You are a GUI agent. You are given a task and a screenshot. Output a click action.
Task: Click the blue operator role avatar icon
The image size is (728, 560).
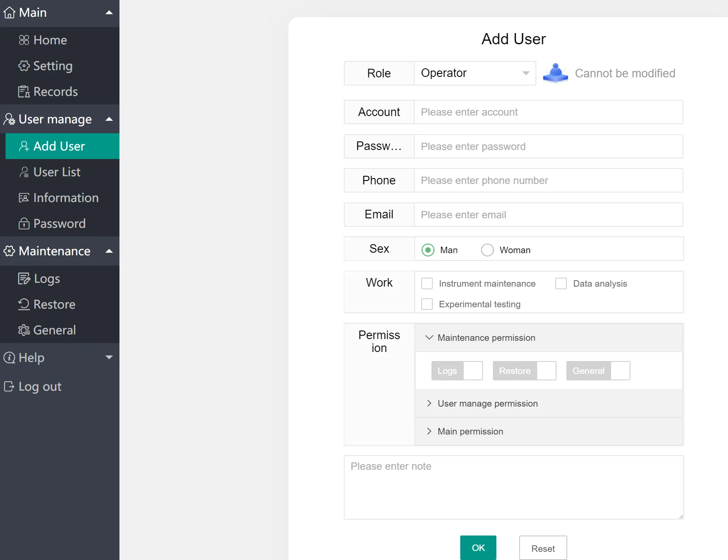coord(555,73)
